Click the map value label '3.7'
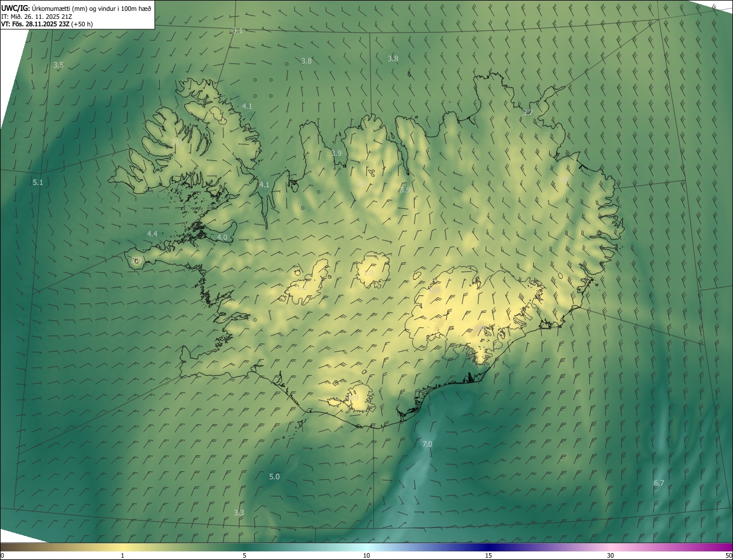The width and height of the screenshot is (733, 560). (527, 112)
